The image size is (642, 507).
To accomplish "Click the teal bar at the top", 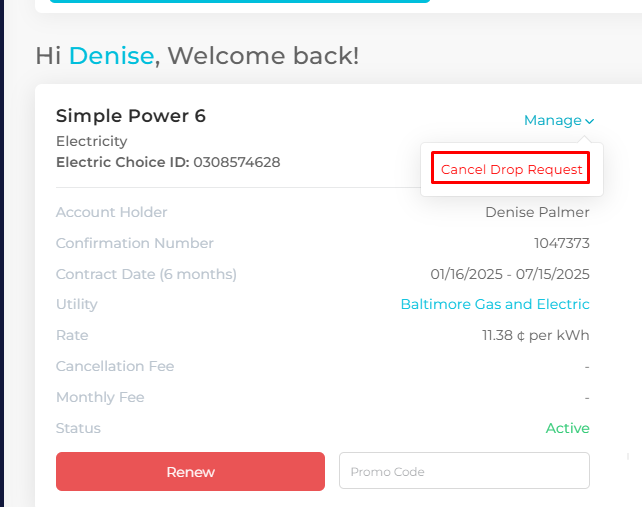I will (240, 1).
